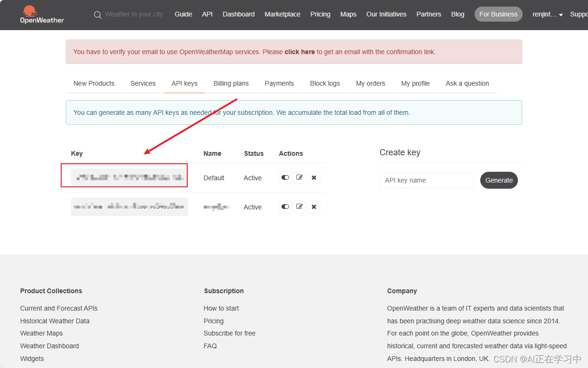Open Widgets footer link
Screen dimensions: 588x368
tap(32, 359)
